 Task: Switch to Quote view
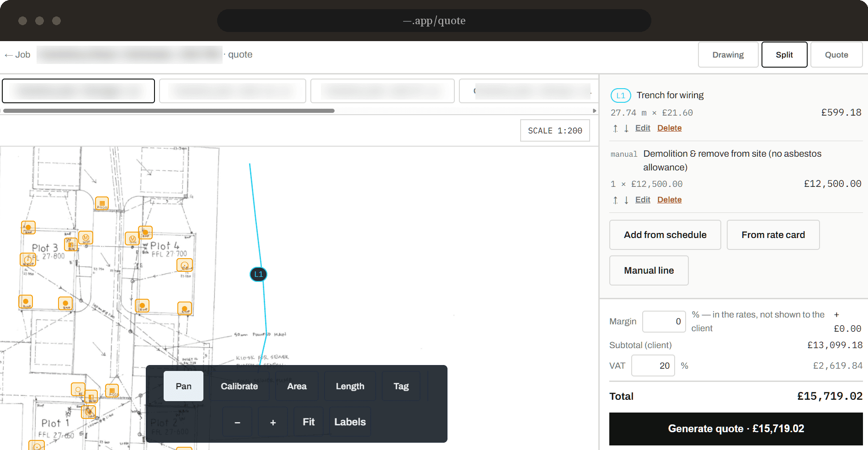(x=836, y=55)
